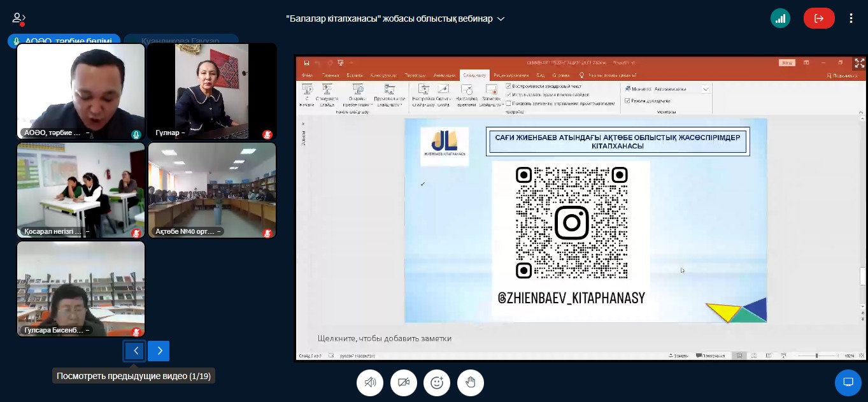Viewport: 868px width, 402px height.
Task: Select the Слайд-шоу ribbon tab
Action: pyautogui.click(x=474, y=75)
